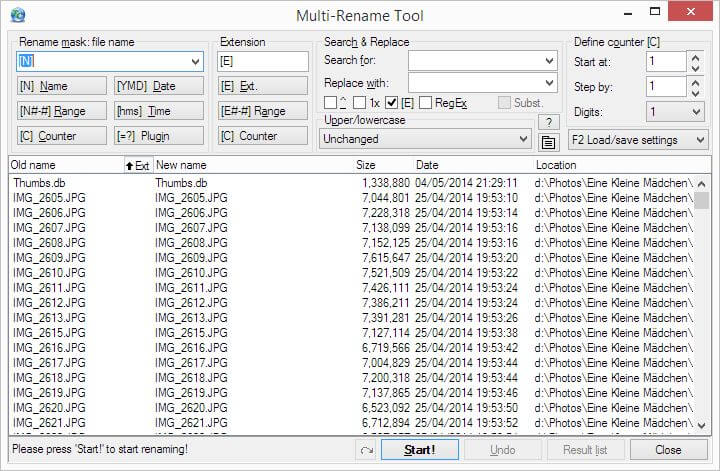Click the Start! button
The width and height of the screenshot is (720, 471).
coord(420,450)
